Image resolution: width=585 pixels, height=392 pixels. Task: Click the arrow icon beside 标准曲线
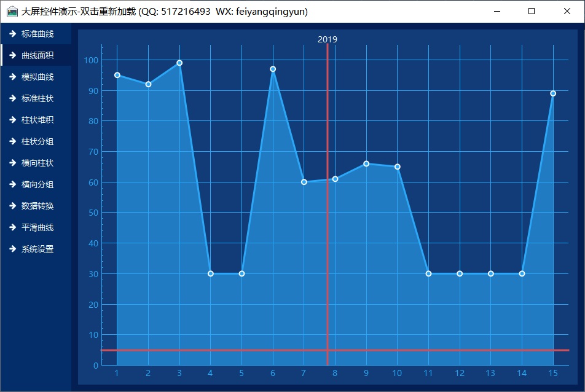pyautogui.click(x=12, y=34)
